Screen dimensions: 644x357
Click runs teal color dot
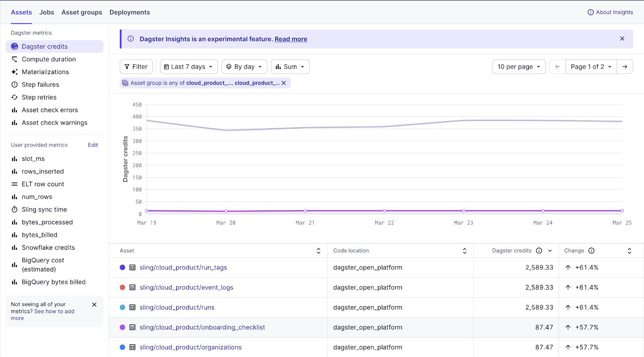(x=122, y=308)
